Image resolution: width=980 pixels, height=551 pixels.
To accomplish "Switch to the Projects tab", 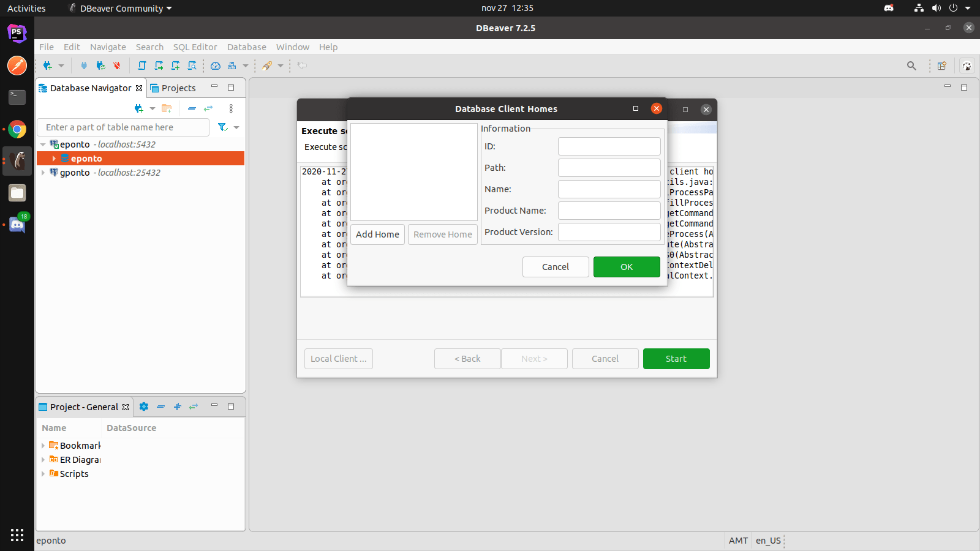I will pos(173,88).
